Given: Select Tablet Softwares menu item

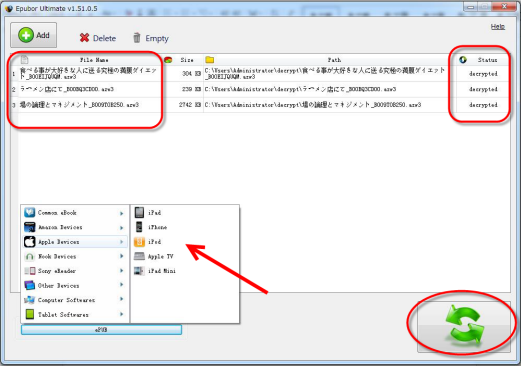Looking at the screenshot, I should (x=75, y=314).
